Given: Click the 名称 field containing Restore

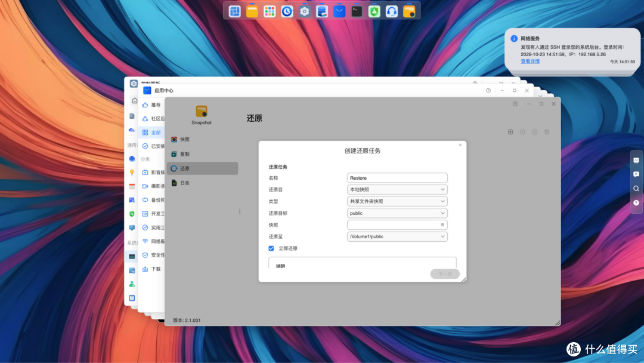Looking at the screenshot, I should coord(397,177).
